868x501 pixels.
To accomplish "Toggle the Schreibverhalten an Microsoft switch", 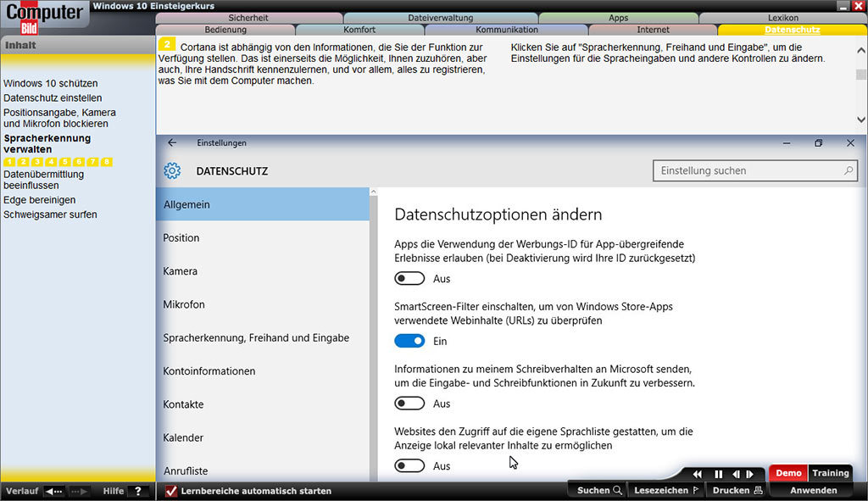I will click(409, 404).
